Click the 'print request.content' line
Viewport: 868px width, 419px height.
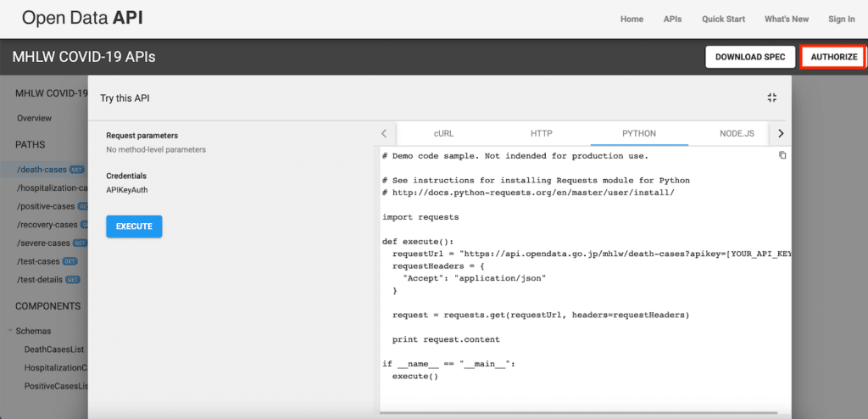446,339
